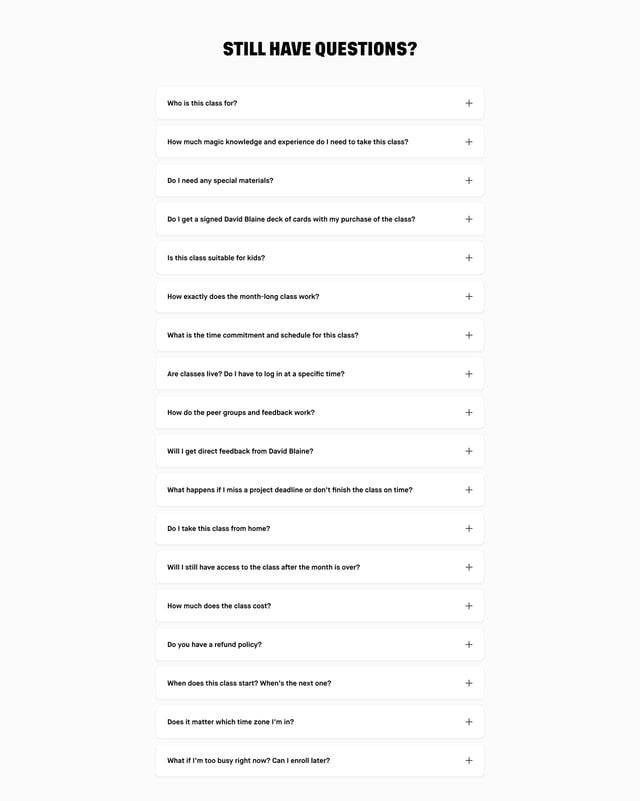Click plus icon for signed David Blaine deck question
640x801 pixels.
coord(468,219)
